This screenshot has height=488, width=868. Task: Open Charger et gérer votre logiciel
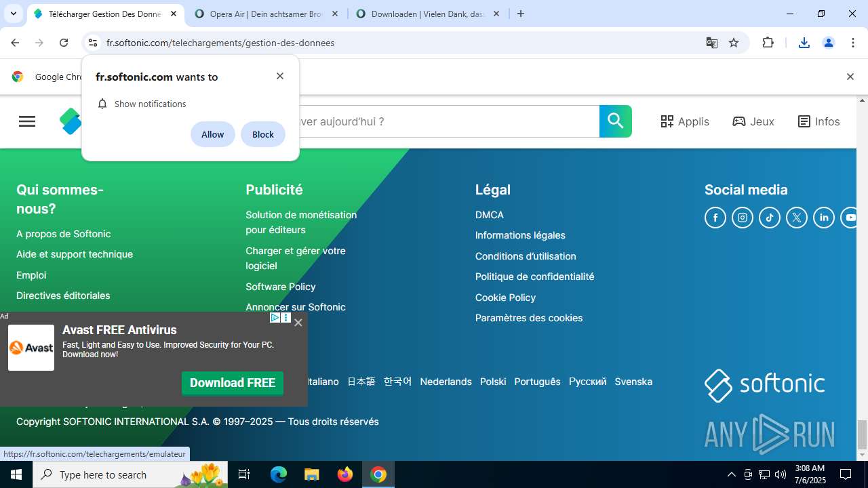296,258
